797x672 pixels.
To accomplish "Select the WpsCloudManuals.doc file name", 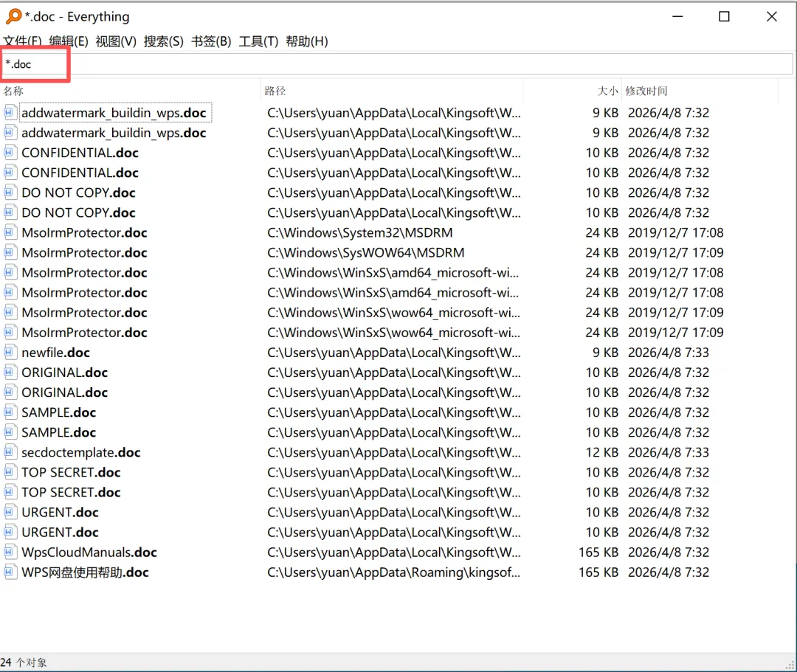I will [89, 552].
